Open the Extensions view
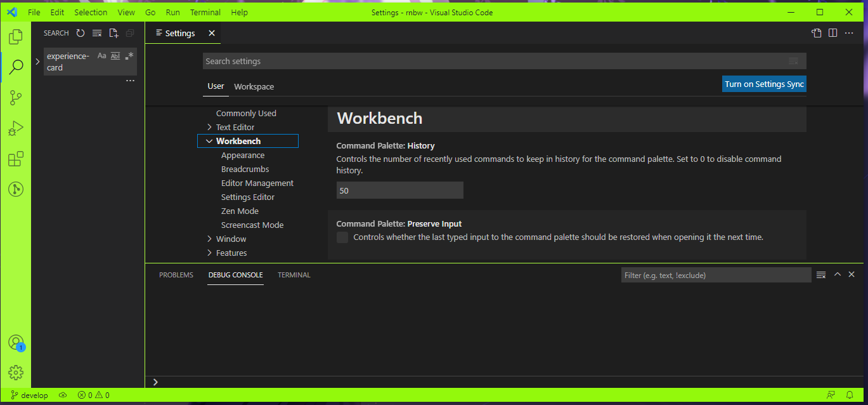Viewport: 868px width, 405px height. coord(16,159)
